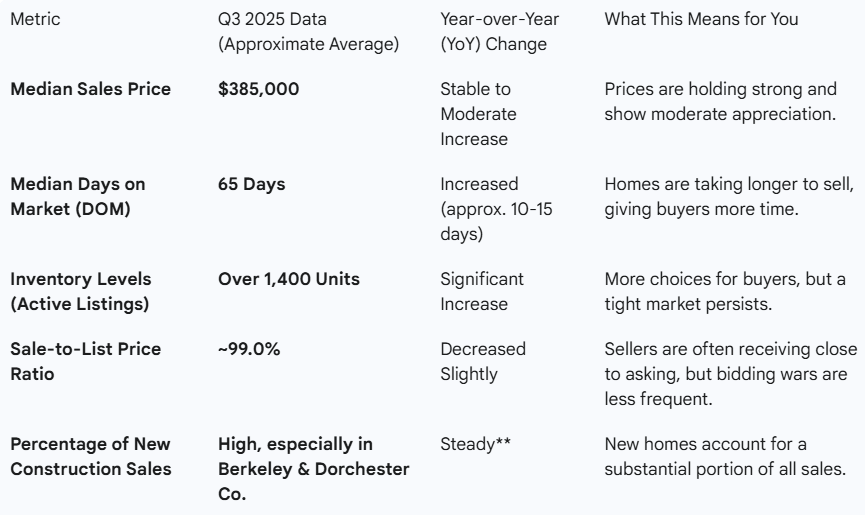Click the Year-over-Year (YoY) Change header
Screen dimensions: 865x515
[x=499, y=31]
